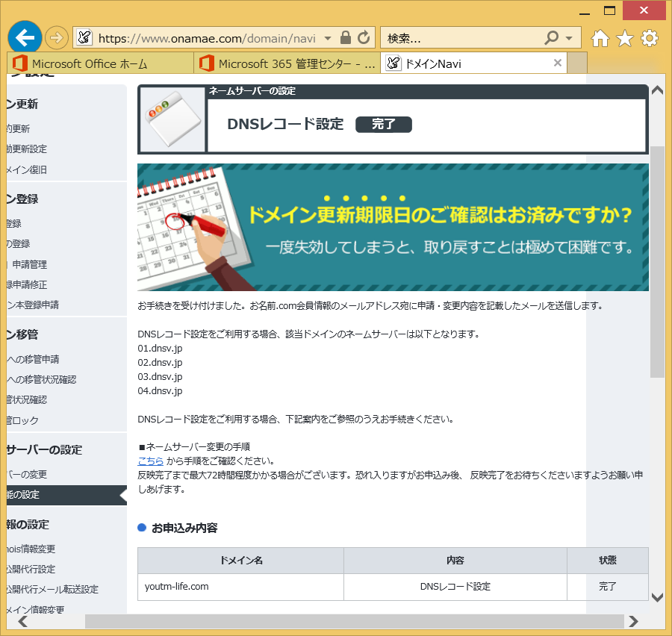Click sidebar 申請管理 link
The height and width of the screenshot is (636, 672).
point(29,264)
